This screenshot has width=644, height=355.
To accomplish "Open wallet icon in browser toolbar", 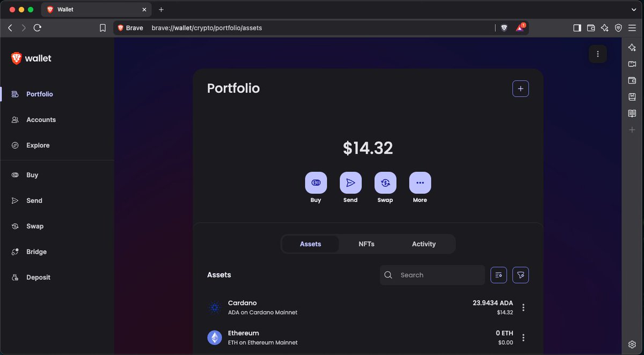I will click(591, 28).
